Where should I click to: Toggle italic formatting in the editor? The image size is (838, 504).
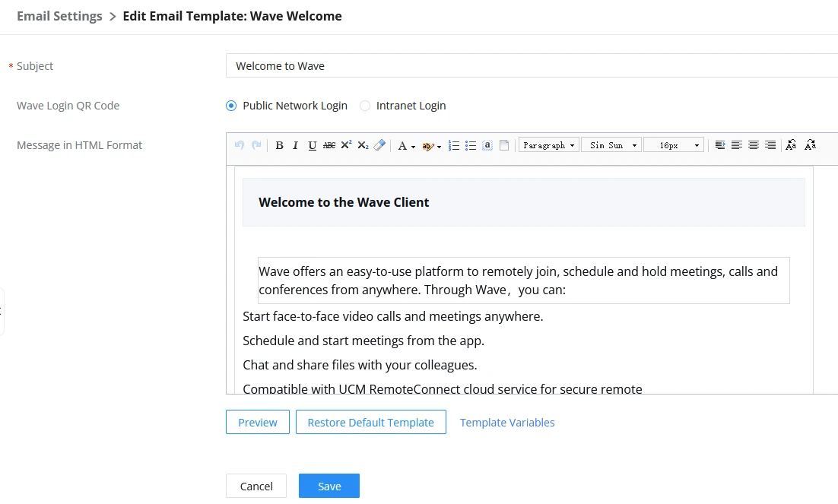[x=295, y=145]
